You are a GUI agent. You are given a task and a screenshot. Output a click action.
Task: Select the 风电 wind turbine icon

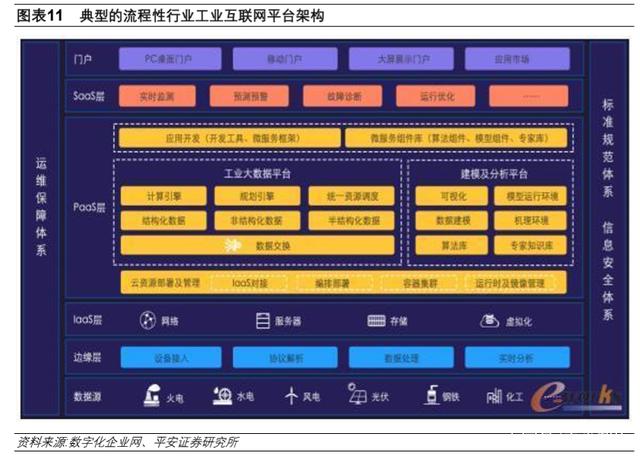[x=291, y=396]
